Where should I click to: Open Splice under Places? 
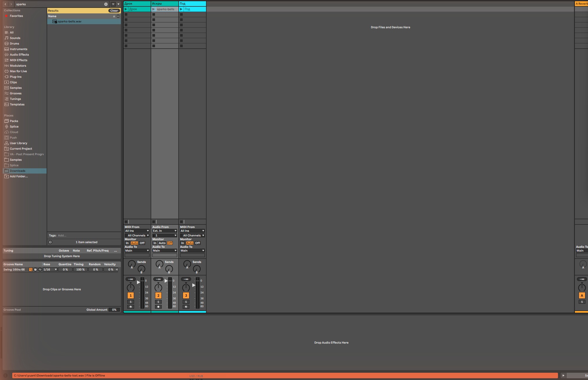click(14, 127)
